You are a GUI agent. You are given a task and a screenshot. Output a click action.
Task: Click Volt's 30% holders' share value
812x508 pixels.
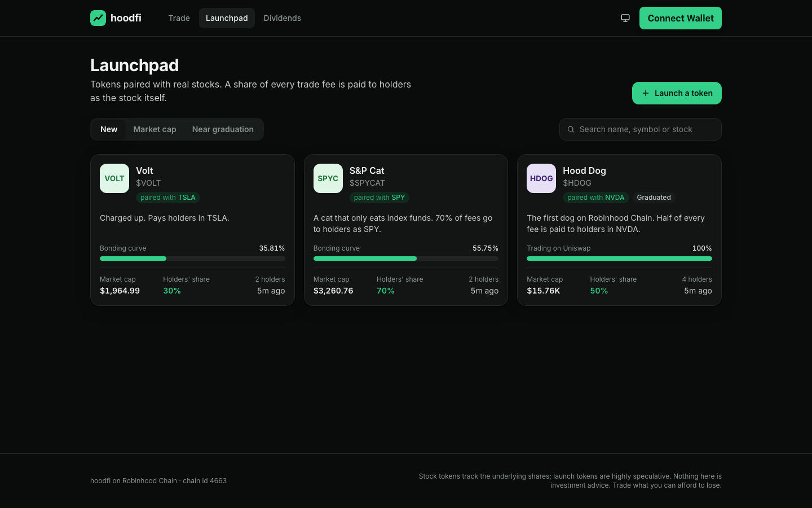172,291
